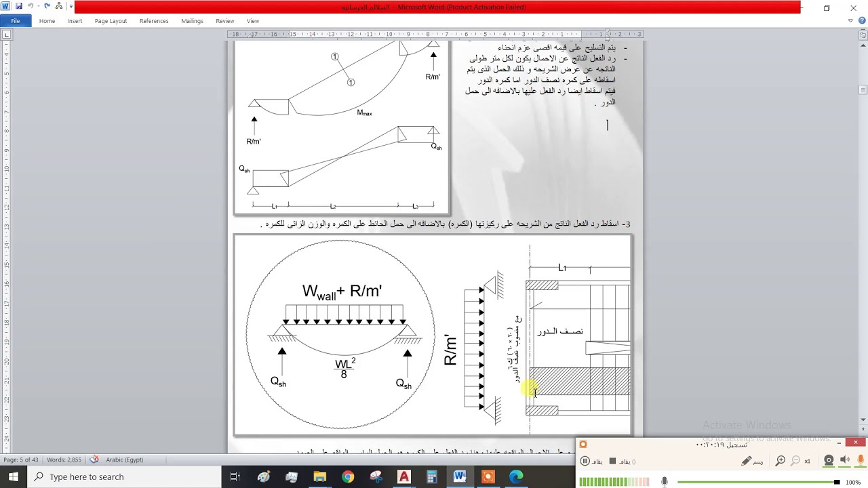The image size is (868, 488).
Task: Click the Wwall+ R/m' load diagram figure
Action: (341, 335)
